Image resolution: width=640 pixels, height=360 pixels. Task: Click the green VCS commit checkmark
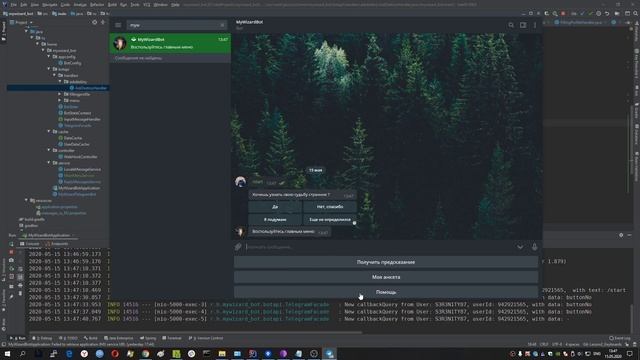[x=590, y=13]
